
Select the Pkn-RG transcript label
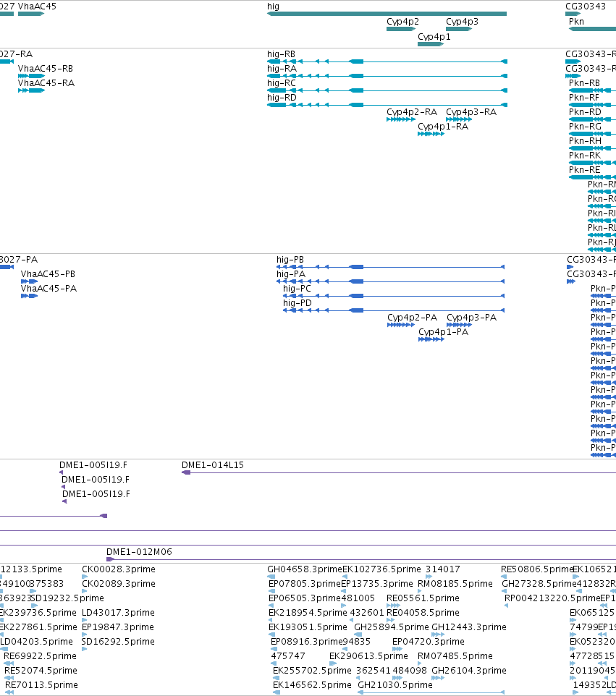tap(585, 127)
